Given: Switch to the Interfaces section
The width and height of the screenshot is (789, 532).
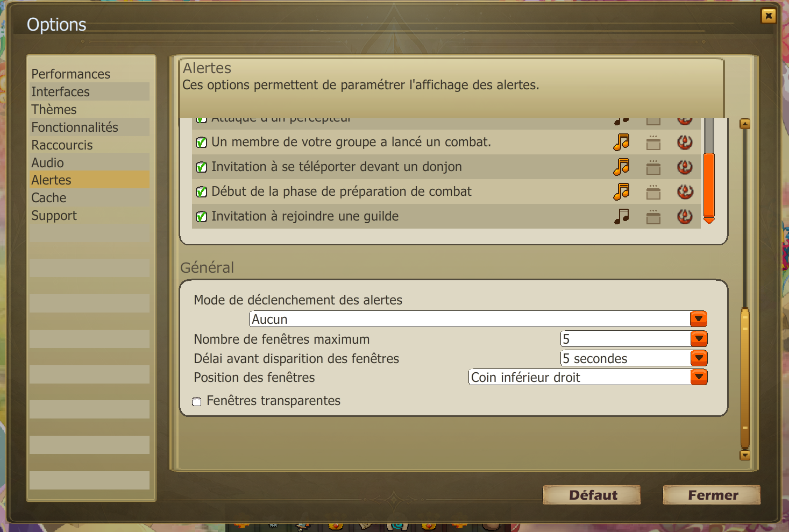Looking at the screenshot, I should pyautogui.click(x=89, y=91).
